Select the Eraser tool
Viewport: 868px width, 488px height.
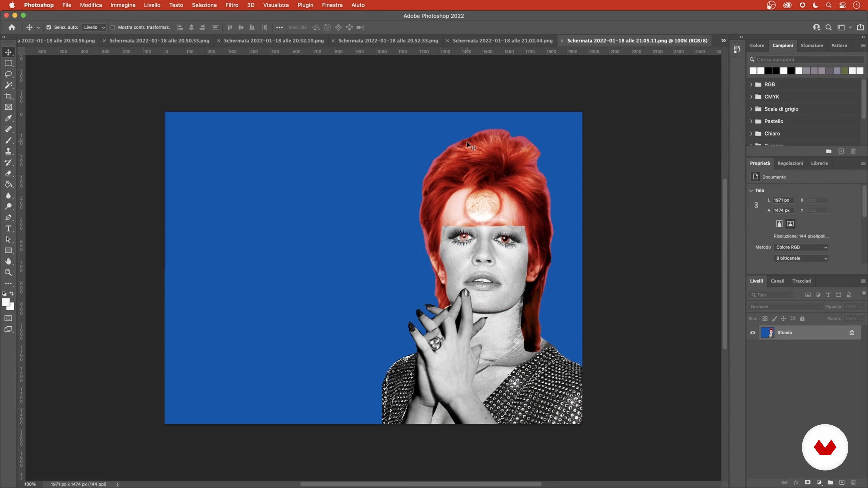coord(8,174)
